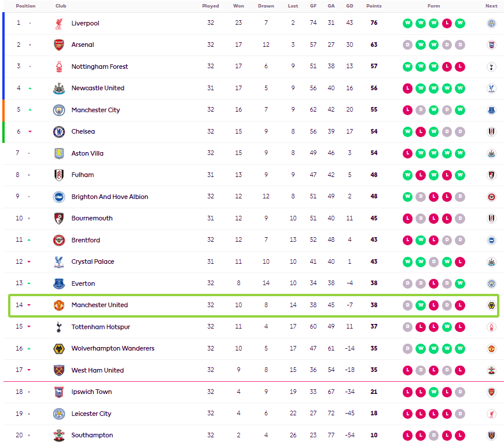Open the Newcastle United club name
Image resolution: width=504 pixels, height=446 pixels.
pyautogui.click(x=98, y=88)
